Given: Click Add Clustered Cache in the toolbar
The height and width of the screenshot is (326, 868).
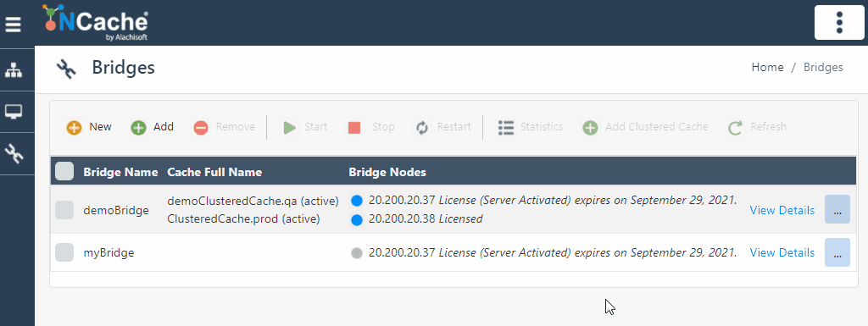Looking at the screenshot, I should pyautogui.click(x=645, y=127).
